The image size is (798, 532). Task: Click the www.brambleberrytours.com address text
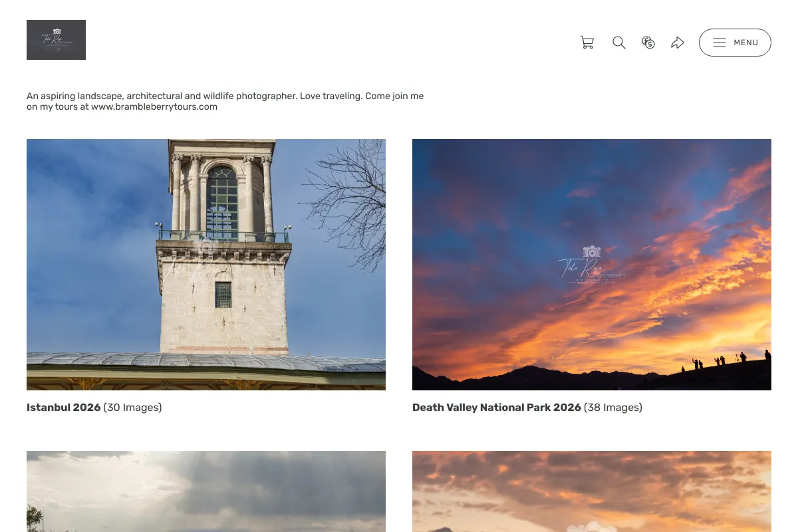[x=154, y=106]
